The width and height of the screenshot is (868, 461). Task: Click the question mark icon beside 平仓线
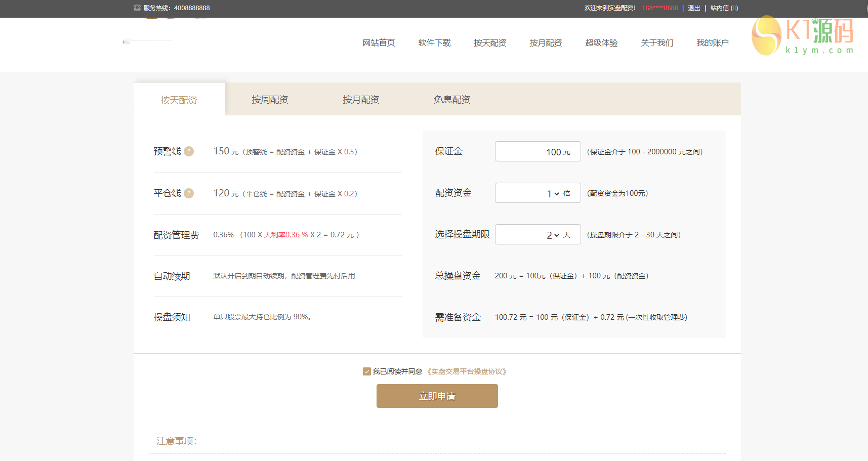tap(189, 193)
